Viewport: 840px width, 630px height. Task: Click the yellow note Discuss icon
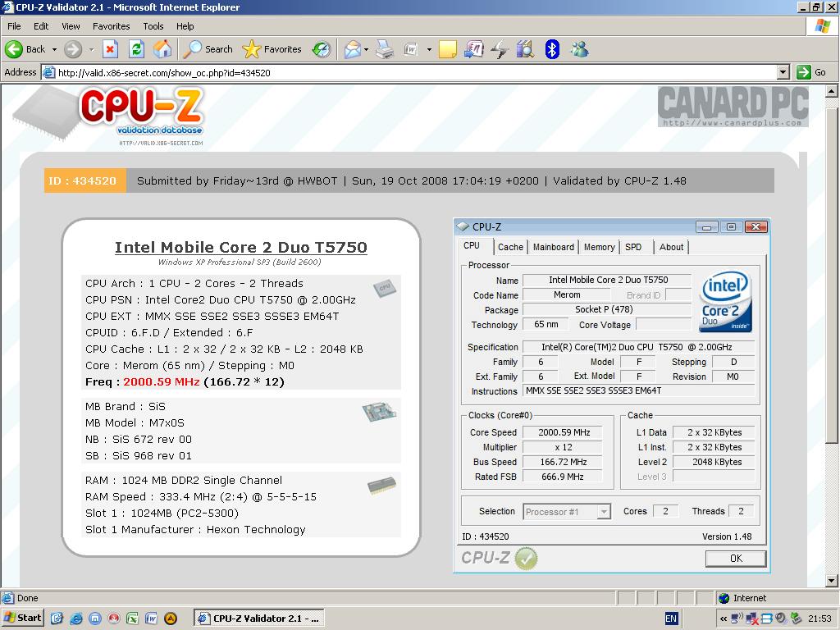[x=448, y=49]
